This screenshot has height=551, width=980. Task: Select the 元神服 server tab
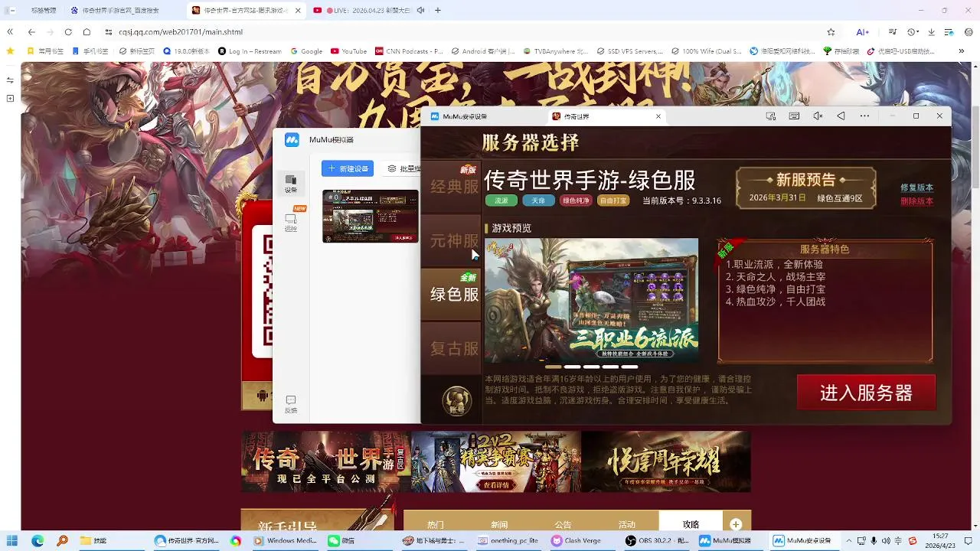coord(452,241)
